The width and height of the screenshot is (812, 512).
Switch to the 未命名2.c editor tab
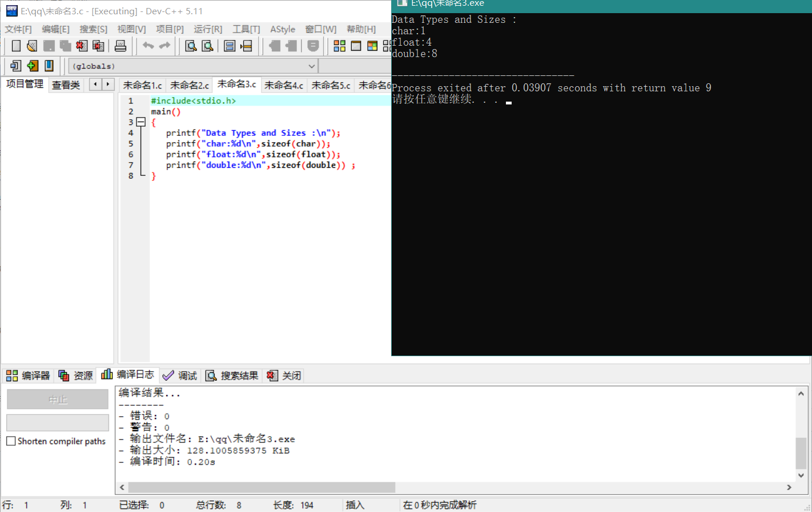pyautogui.click(x=190, y=86)
